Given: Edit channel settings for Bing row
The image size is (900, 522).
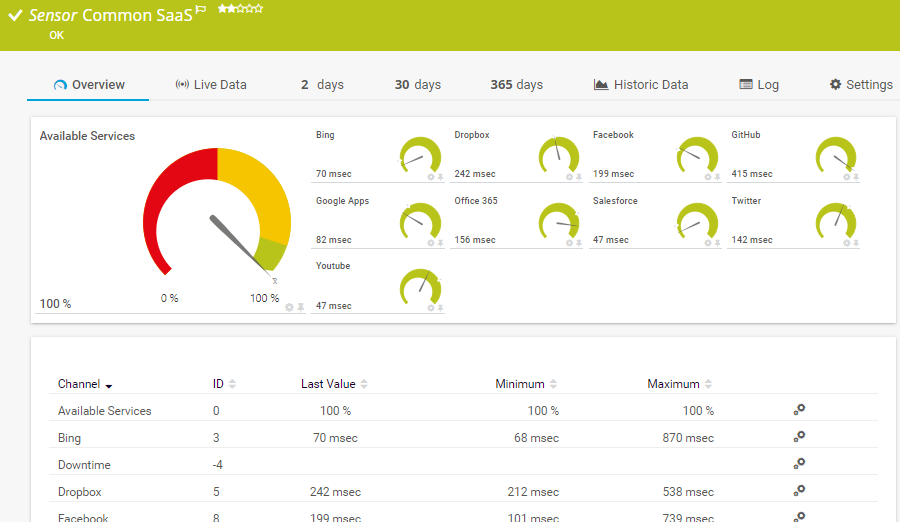Looking at the screenshot, I should pos(799,436).
